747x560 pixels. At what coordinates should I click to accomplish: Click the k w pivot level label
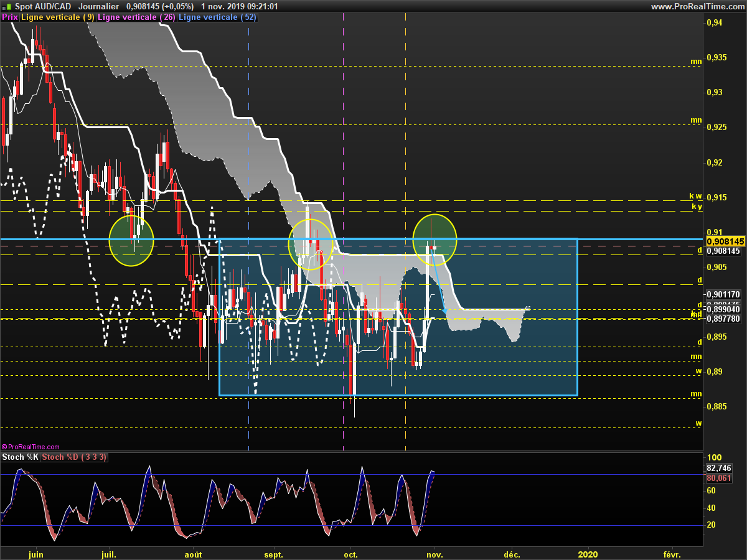[695, 196]
